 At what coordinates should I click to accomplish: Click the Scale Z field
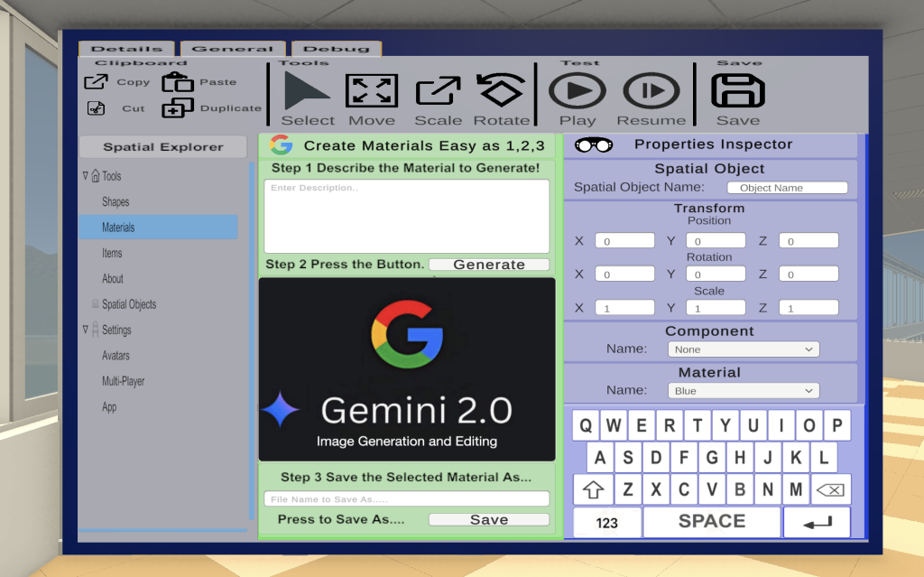[808, 307]
